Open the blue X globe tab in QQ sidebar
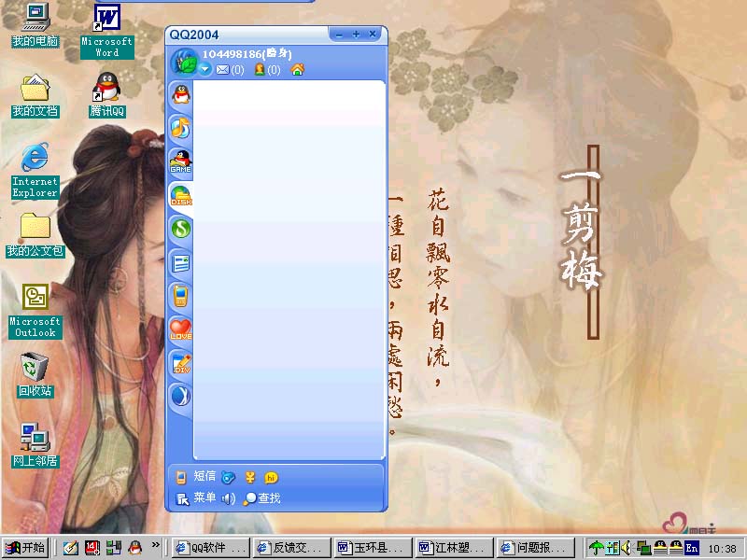The height and width of the screenshot is (560, 747). [181, 396]
